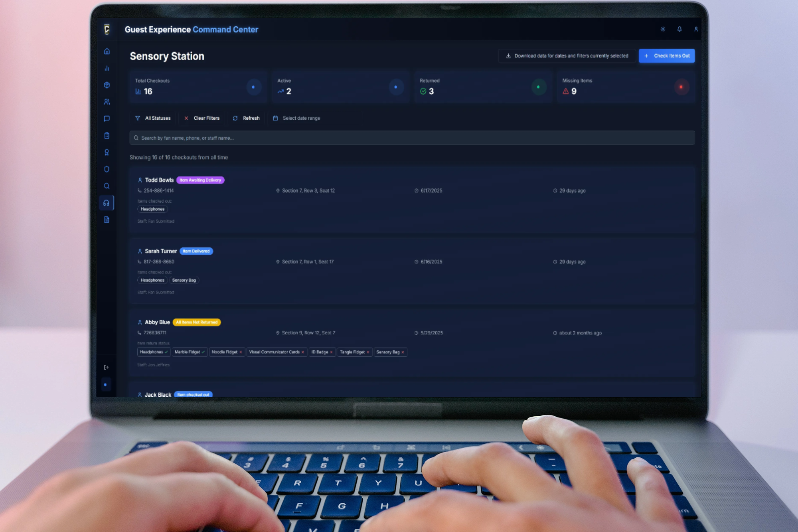Click the Jack Black name

tap(158, 394)
